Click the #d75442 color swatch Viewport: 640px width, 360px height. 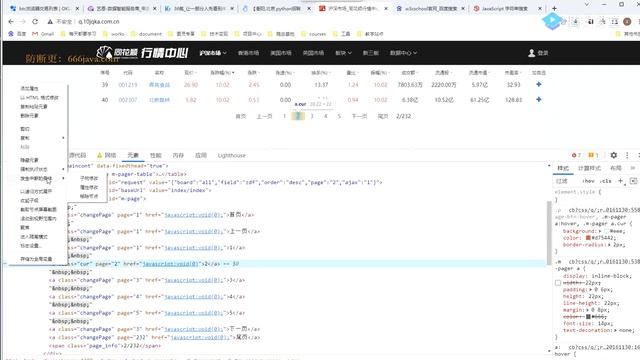[588, 238]
